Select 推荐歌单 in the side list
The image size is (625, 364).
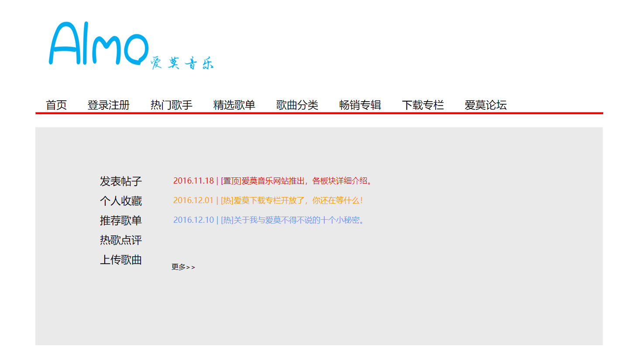121,221
